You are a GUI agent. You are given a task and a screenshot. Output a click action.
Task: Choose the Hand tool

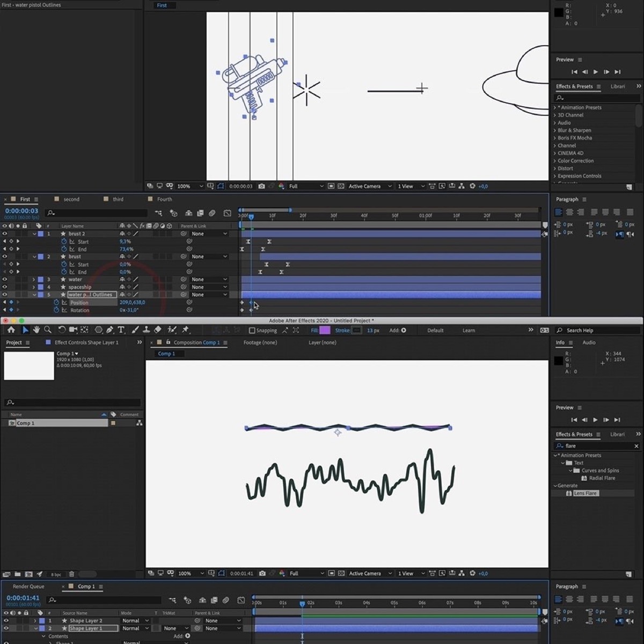[36, 331]
